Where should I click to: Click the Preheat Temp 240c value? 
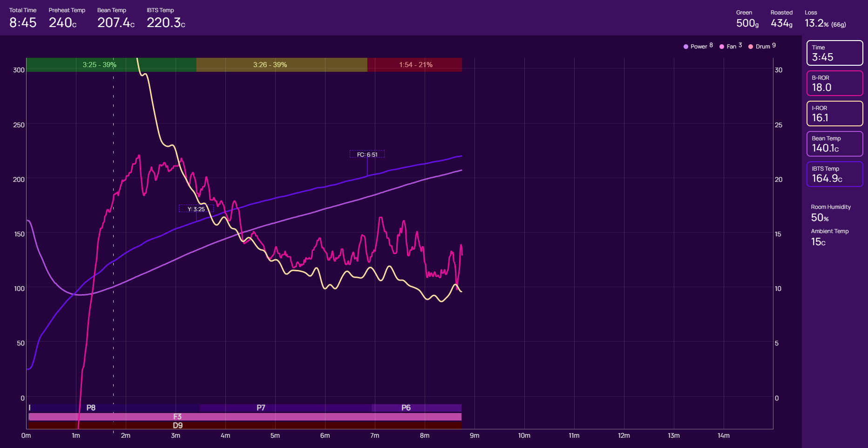(63, 22)
